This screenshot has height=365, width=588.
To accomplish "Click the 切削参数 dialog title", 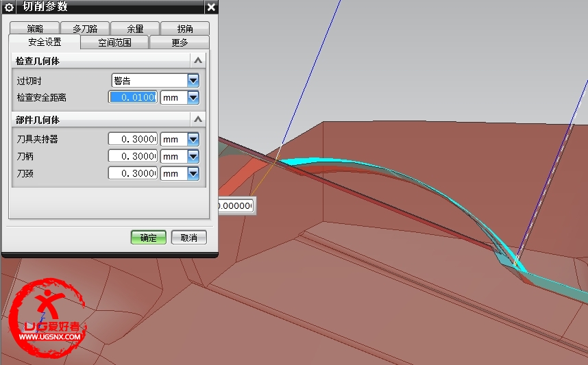I will [x=45, y=6].
